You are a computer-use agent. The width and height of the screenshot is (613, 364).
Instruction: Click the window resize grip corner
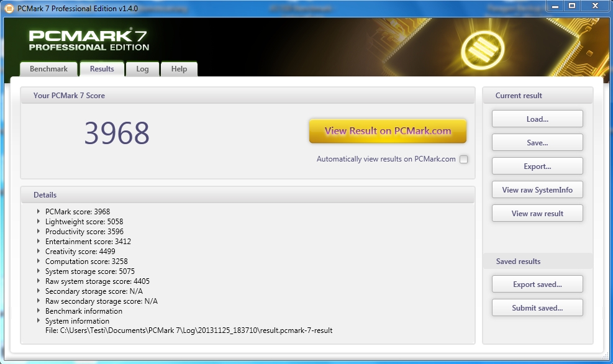pos(606,356)
